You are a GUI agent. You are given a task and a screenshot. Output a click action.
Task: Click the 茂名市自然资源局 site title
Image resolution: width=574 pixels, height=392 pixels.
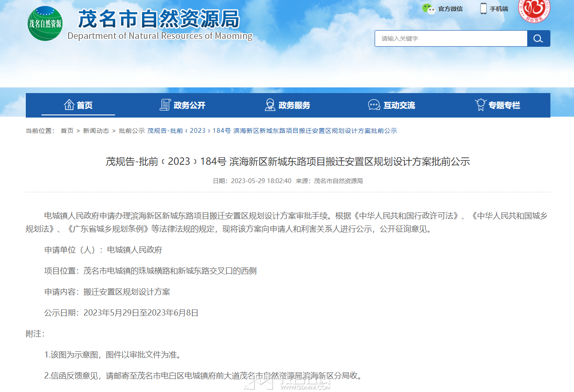pyautogui.click(x=159, y=19)
